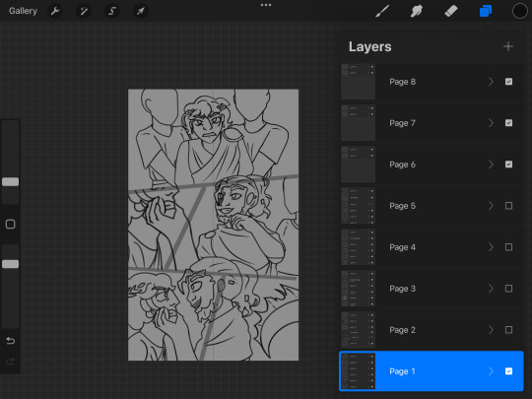Expand the Page 2 group chevron
Viewport: 532px width, 399px height.
[491, 330]
